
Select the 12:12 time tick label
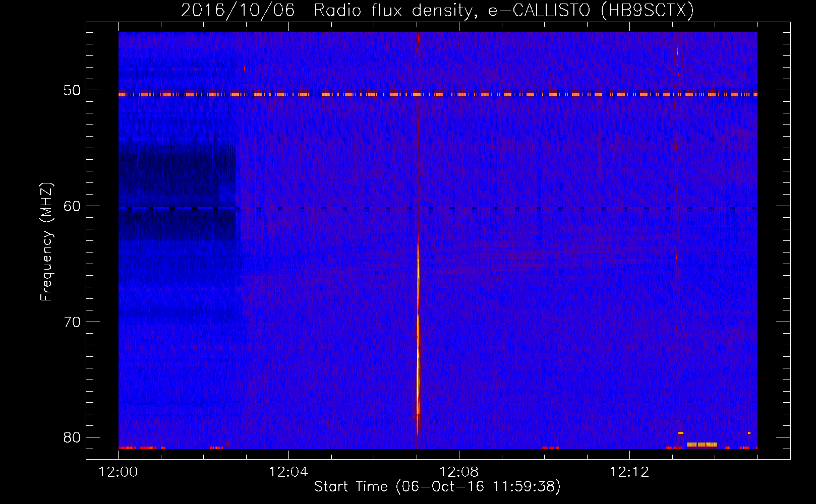coord(629,472)
